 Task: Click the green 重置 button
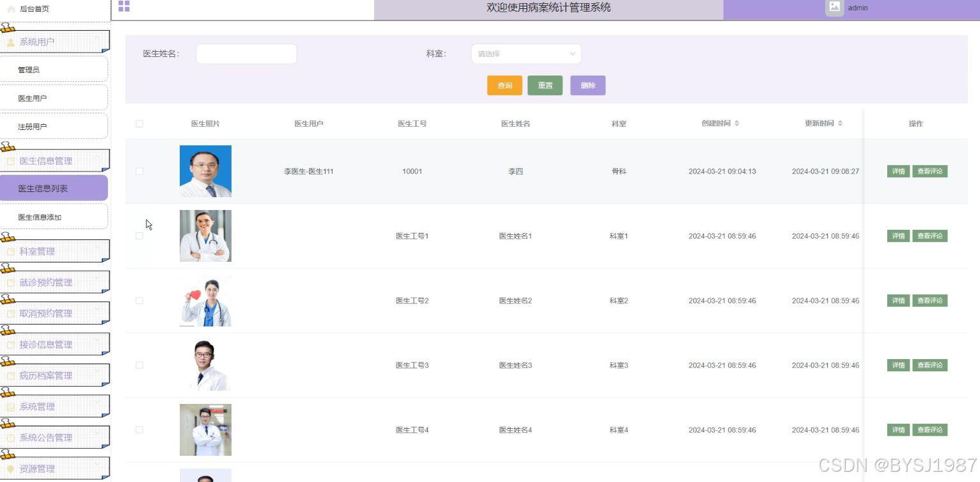coord(545,85)
